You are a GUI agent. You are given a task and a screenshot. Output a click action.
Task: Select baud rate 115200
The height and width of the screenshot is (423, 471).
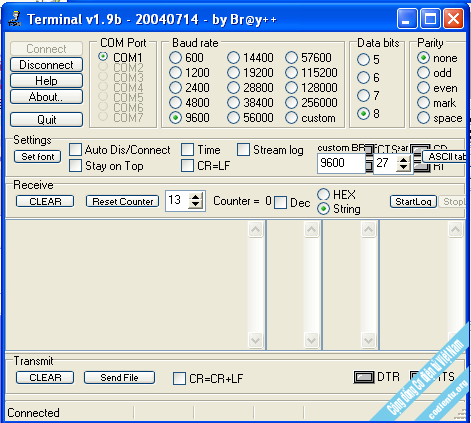click(291, 72)
